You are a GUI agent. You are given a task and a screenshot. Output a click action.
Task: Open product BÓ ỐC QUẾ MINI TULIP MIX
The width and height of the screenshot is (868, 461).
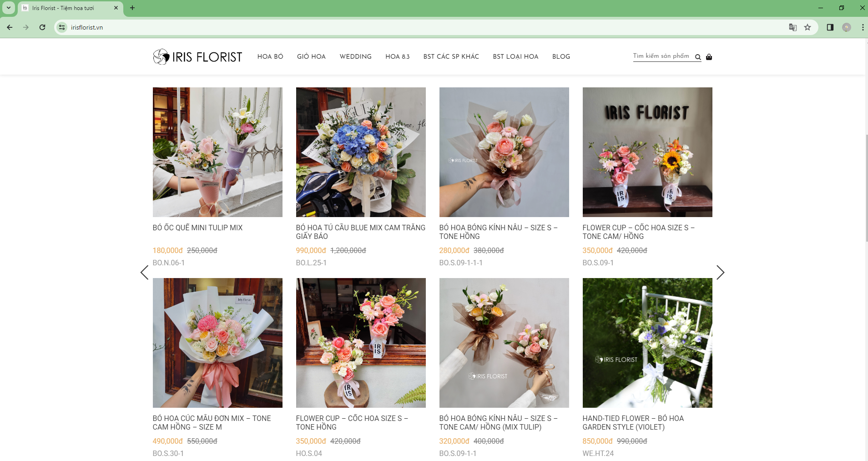coord(198,228)
